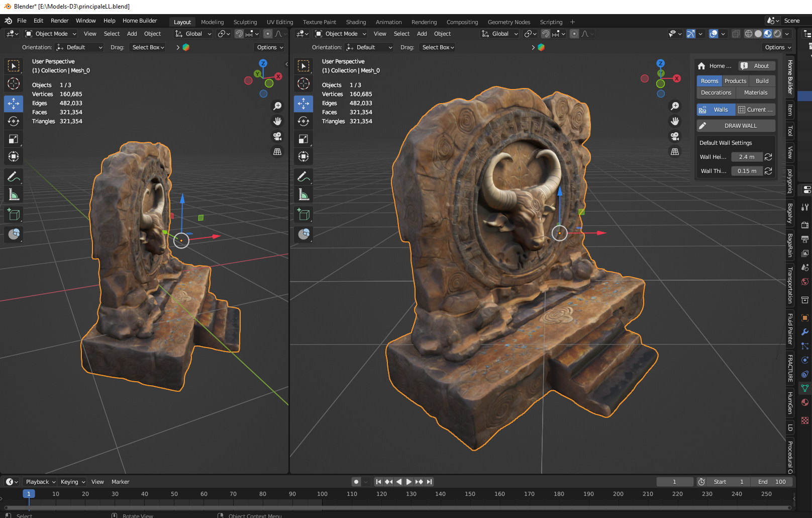Viewport: 812px width, 518px height.
Task: Open Playback dropdown in timeline
Action: [40, 482]
